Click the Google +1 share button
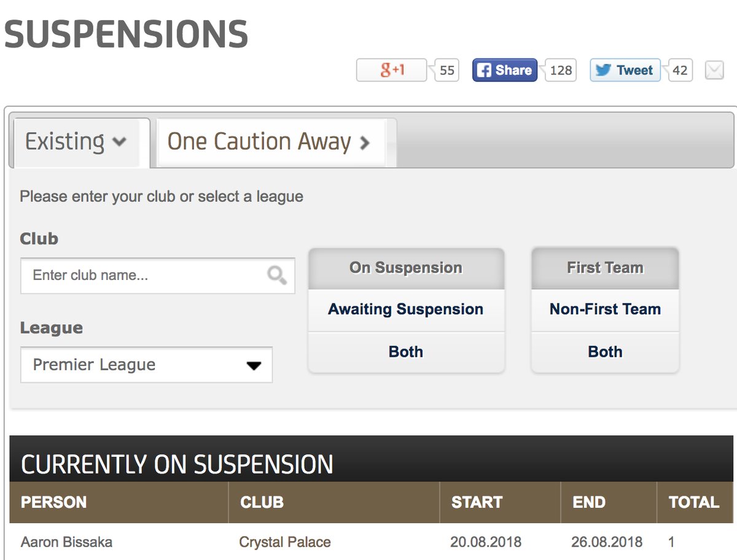 (x=391, y=70)
